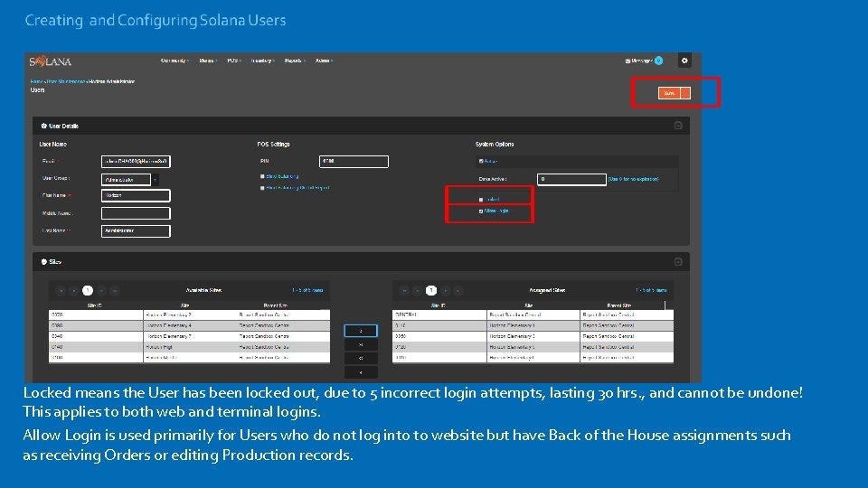The width and height of the screenshot is (868, 488).
Task: Open the Messages notification indicator
Action: click(x=659, y=61)
